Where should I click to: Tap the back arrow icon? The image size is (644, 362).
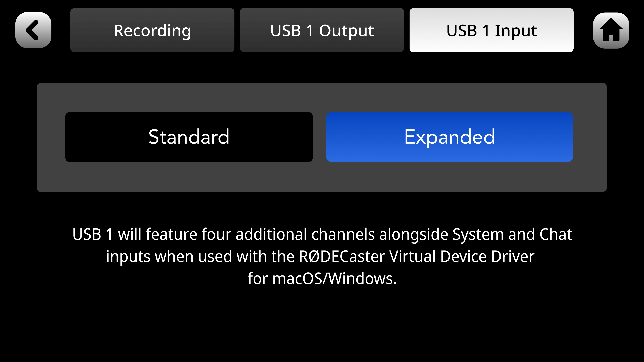[33, 30]
